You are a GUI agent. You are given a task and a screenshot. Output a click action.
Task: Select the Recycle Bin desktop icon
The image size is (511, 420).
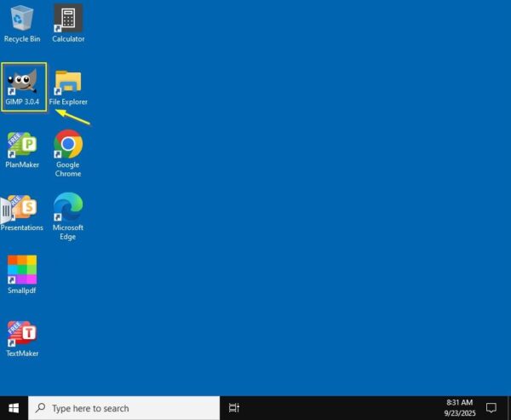(x=22, y=24)
